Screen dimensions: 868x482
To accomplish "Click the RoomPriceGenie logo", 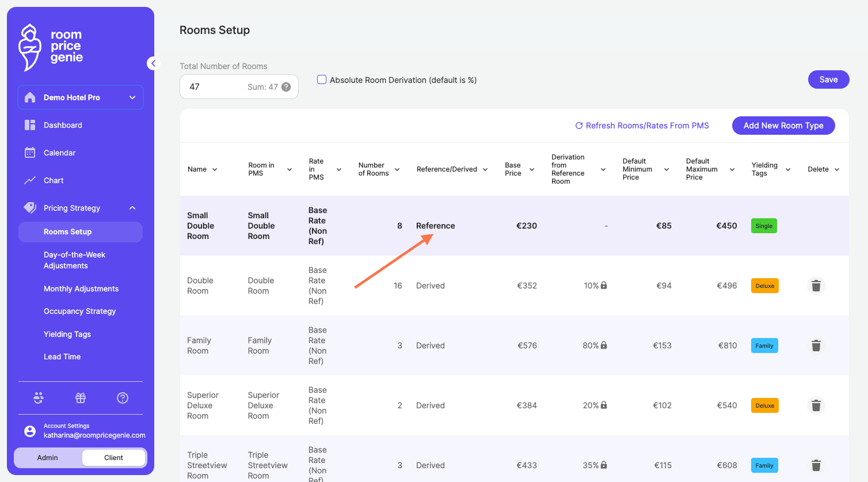I will [51, 47].
